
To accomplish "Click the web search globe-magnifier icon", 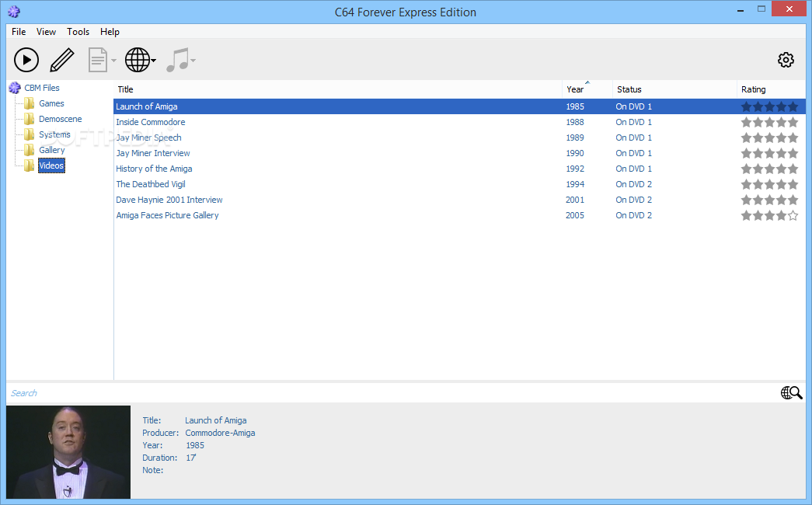I will (791, 393).
